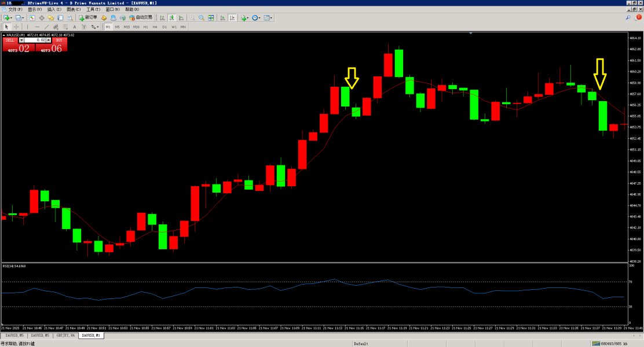Click the red alert notification icon
The height and width of the screenshot is (347, 644).
click(x=638, y=17)
